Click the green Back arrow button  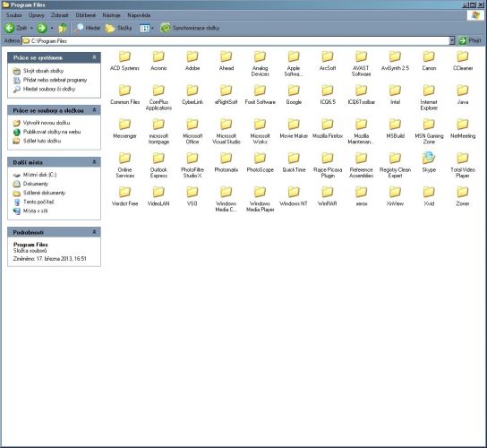click(x=10, y=28)
